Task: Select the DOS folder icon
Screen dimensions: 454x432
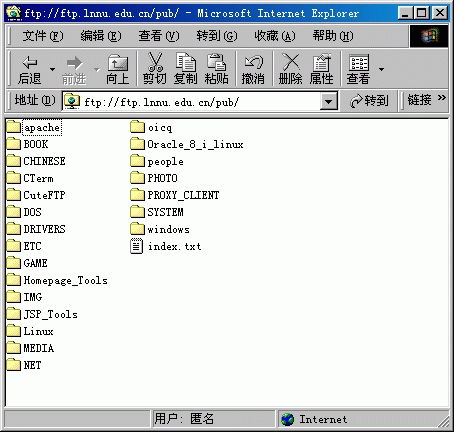Action: tap(14, 212)
